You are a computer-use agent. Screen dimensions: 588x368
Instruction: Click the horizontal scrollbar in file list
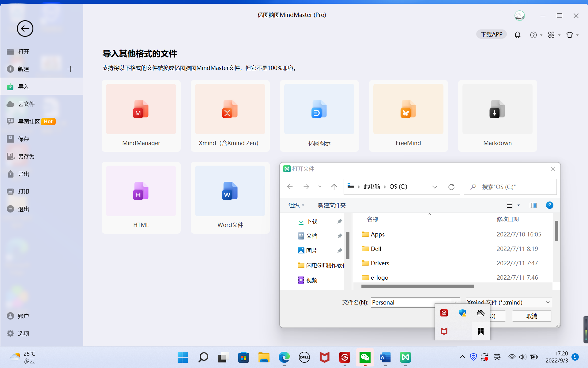(417, 286)
